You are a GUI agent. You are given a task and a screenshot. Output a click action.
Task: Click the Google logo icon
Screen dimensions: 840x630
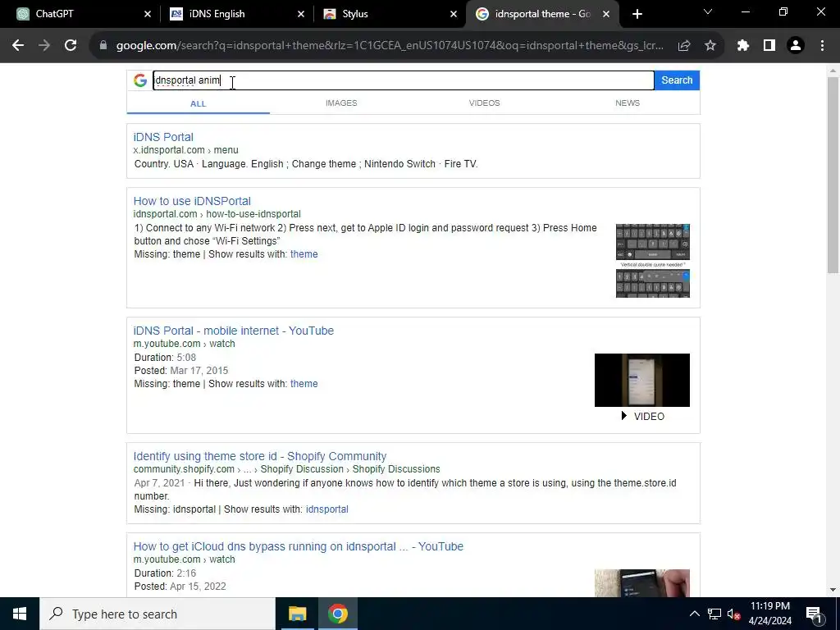tap(140, 80)
